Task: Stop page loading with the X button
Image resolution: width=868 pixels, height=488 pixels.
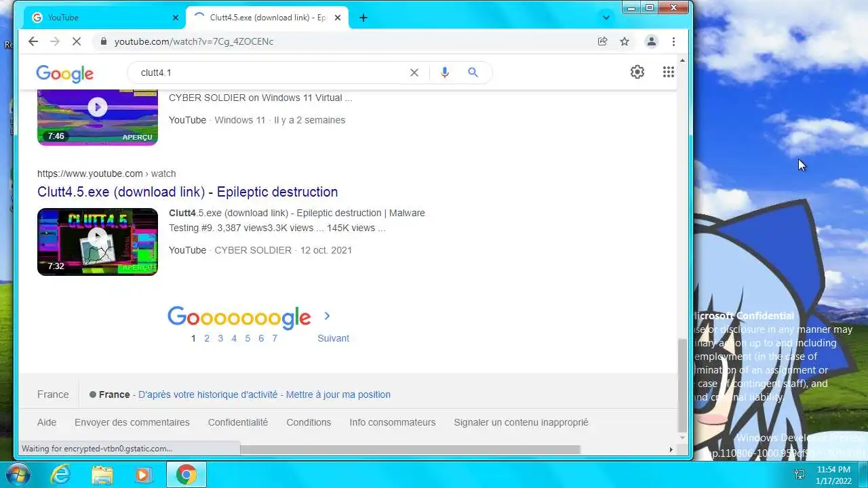Action: (x=76, y=41)
